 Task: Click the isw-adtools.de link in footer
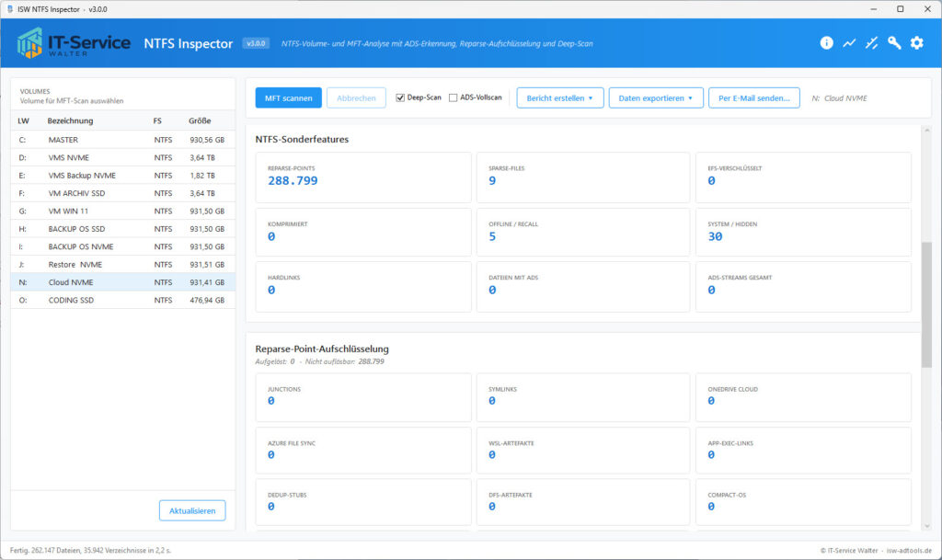909,551
